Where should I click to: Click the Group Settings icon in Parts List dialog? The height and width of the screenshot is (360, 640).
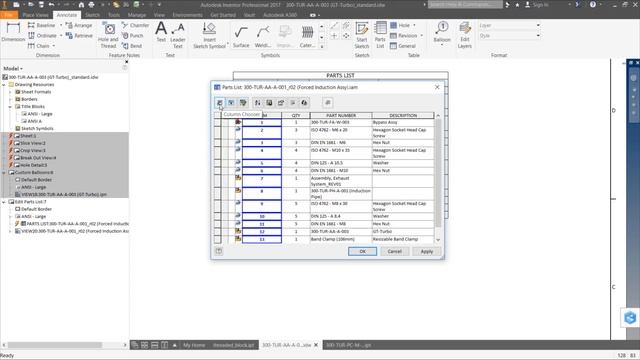coord(231,103)
